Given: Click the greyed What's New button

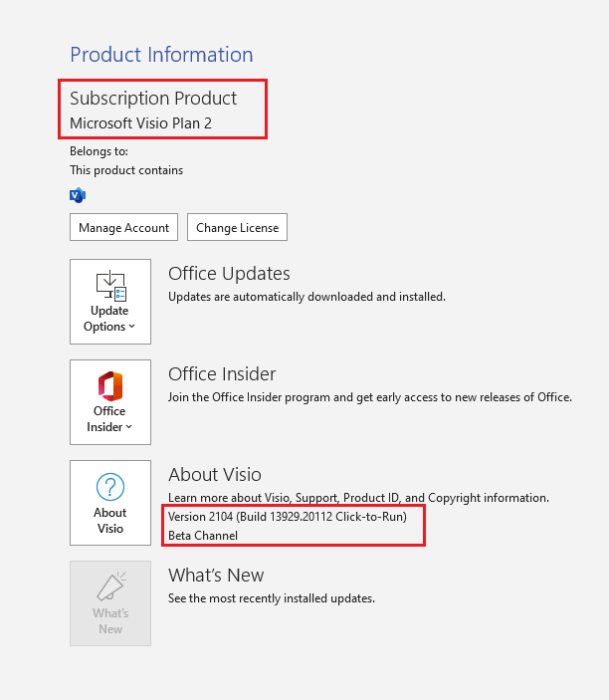Looking at the screenshot, I should coord(110,603).
